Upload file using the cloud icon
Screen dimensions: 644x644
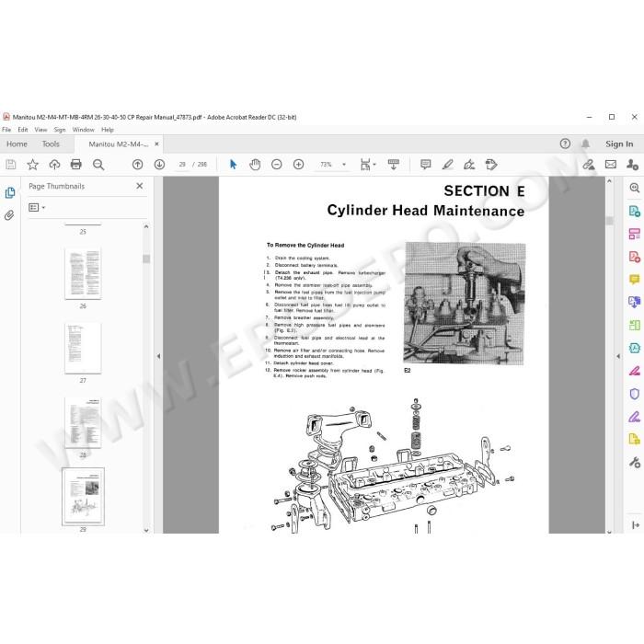(54, 165)
